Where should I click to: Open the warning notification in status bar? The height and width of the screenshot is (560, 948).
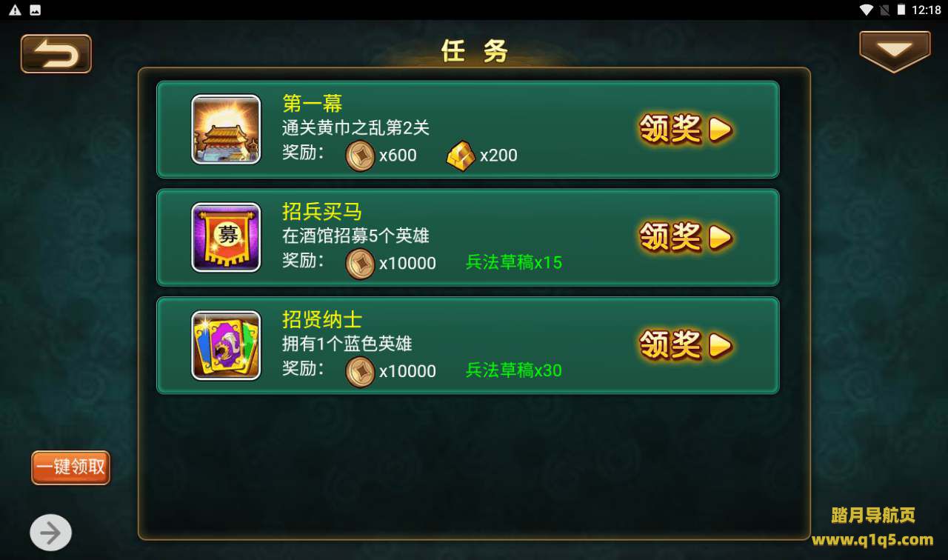tap(15, 10)
